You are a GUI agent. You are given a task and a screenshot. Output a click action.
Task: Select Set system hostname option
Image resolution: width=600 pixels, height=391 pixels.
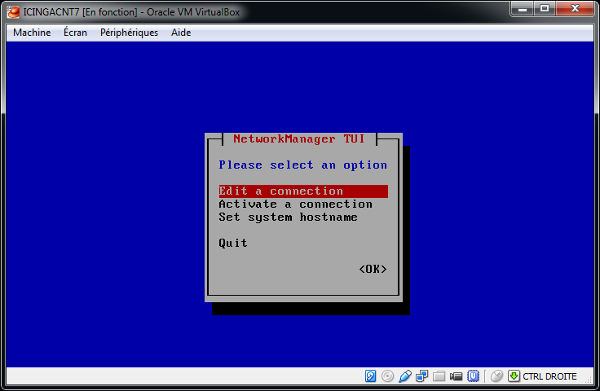(288, 217)
